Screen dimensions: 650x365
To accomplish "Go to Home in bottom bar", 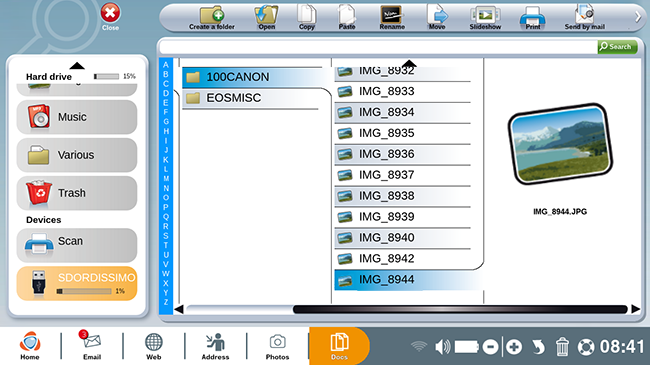I will (x=30, y=346).
